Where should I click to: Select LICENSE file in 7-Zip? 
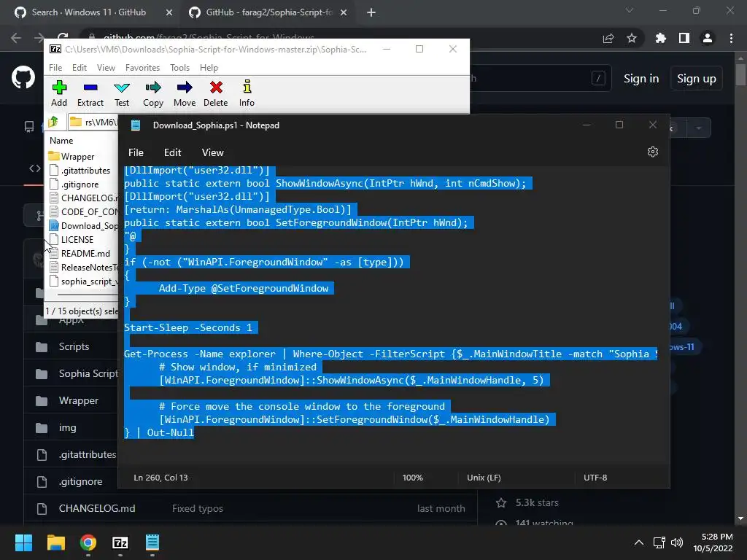[x=77, y=239]
